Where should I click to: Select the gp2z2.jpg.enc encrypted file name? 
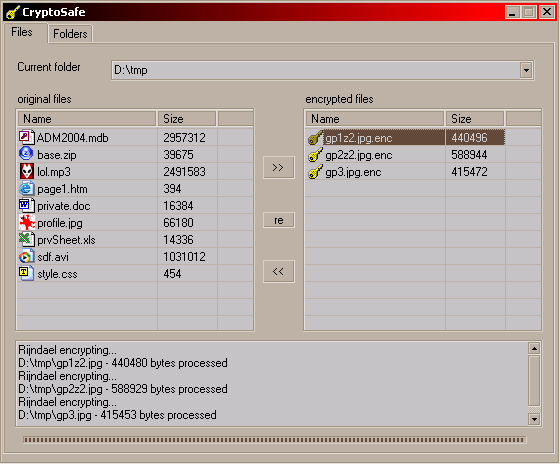(359, 155)
